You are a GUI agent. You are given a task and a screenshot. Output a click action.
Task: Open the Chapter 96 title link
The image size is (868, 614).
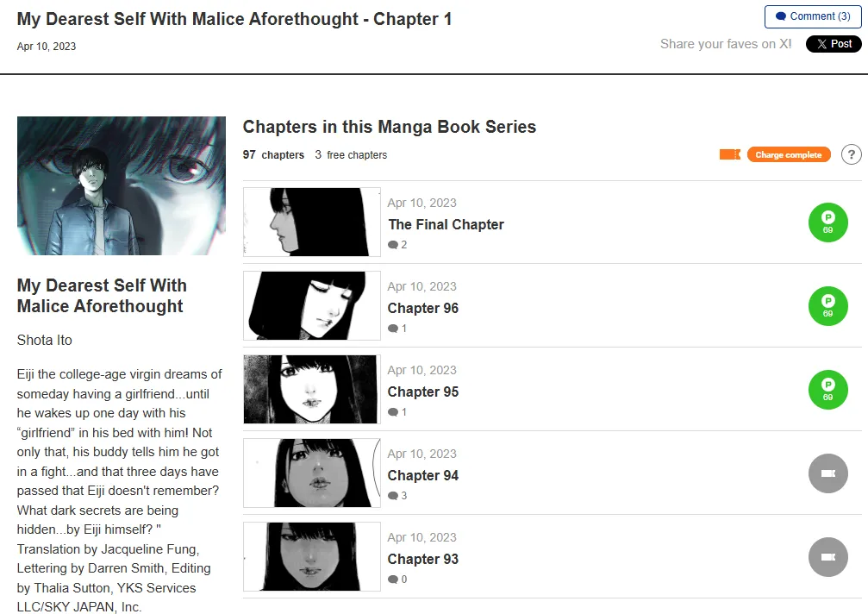tap(423, 308)
